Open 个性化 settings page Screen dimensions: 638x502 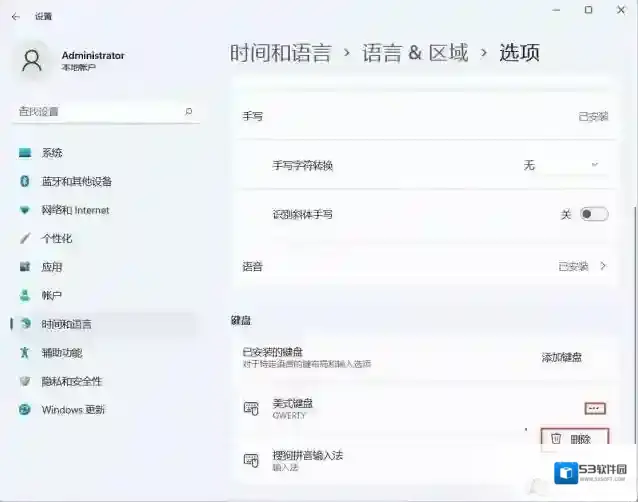tap(56, 239)
